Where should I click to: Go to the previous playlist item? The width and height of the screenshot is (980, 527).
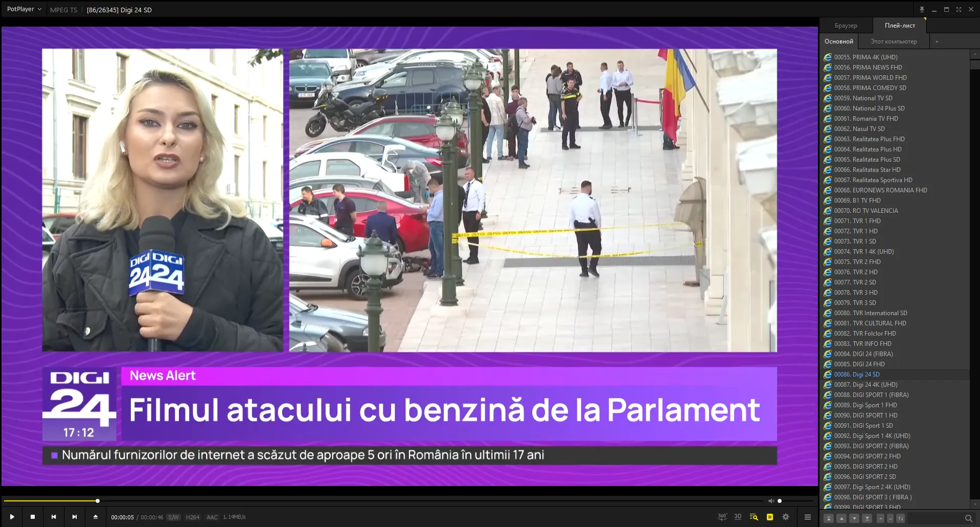pos(54,517)
